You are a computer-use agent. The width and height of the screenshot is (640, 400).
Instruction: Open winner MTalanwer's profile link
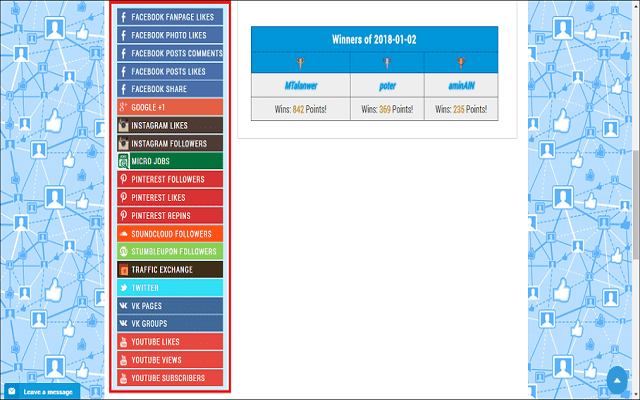(300, 87)
